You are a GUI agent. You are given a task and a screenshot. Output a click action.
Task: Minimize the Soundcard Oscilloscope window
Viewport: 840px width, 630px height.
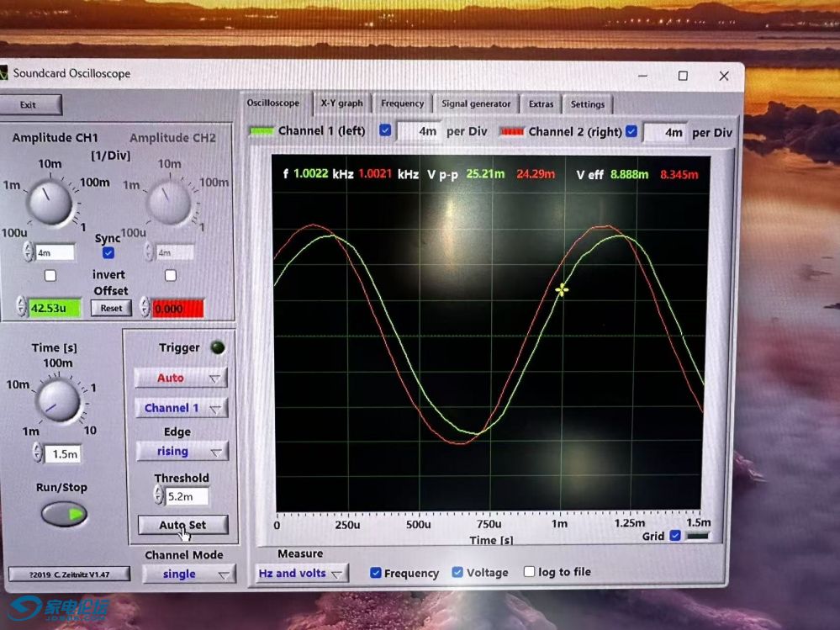643,76
